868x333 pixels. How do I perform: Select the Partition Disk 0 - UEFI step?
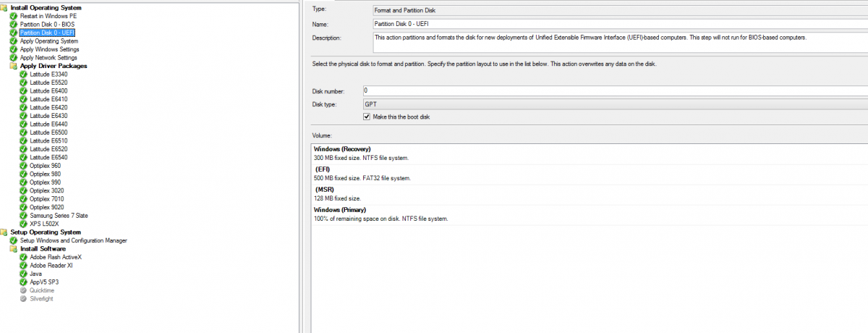tap(48, 33)
